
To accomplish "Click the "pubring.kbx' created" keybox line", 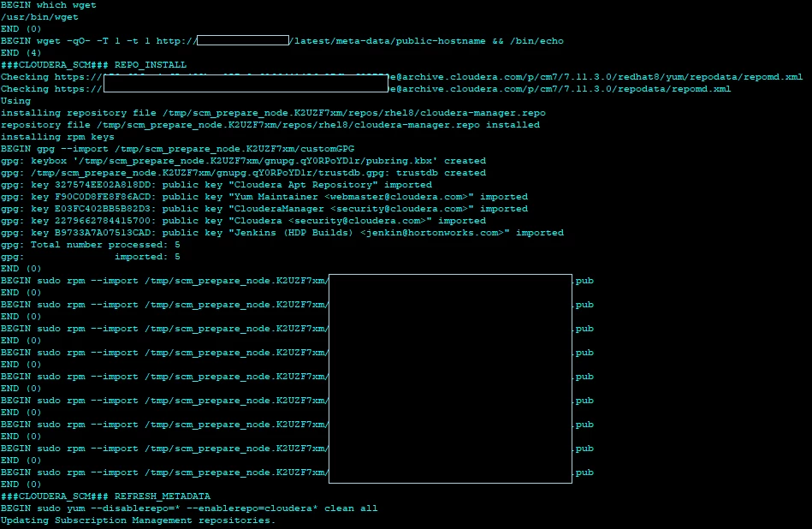I will coord(243,161).
